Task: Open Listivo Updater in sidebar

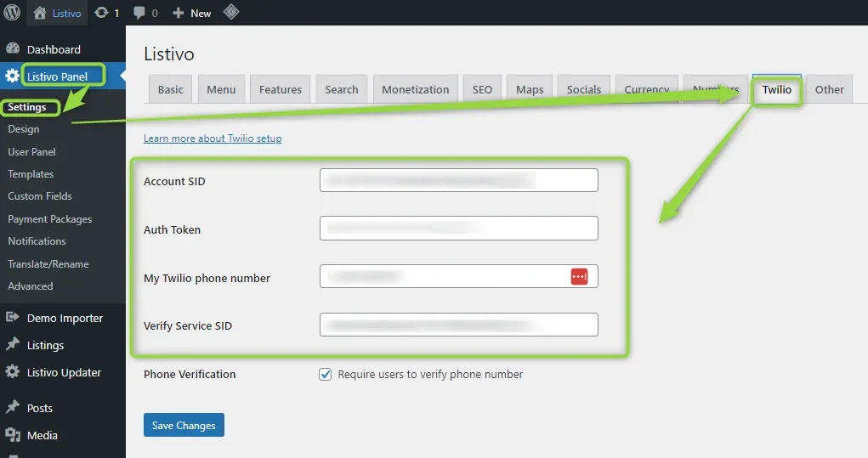Action: 63,371
